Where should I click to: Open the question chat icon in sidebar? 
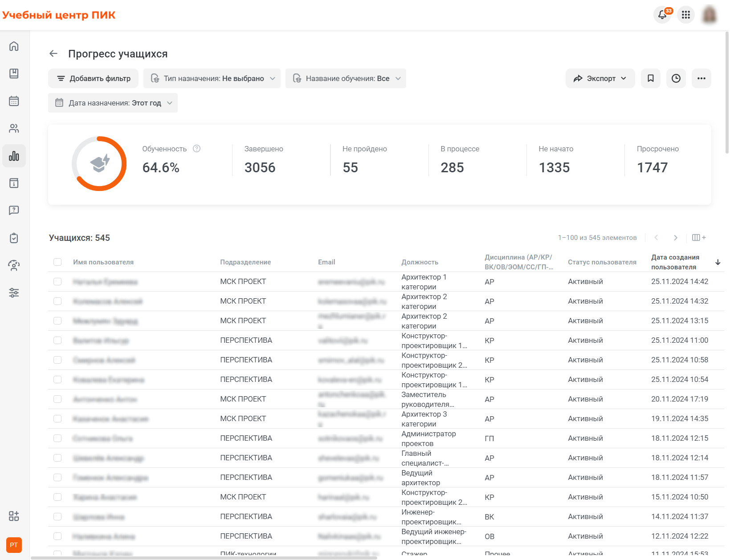click(14, 210)
